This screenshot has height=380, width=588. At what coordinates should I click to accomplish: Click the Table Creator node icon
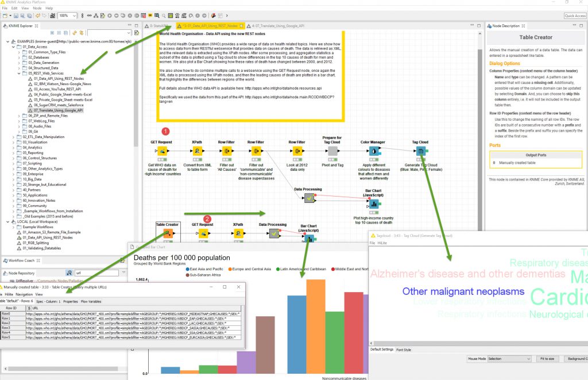(x=168, y=233)
